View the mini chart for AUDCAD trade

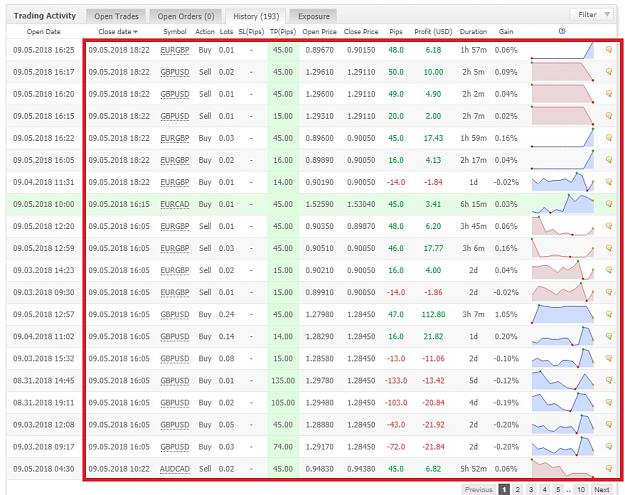[563, 468]
